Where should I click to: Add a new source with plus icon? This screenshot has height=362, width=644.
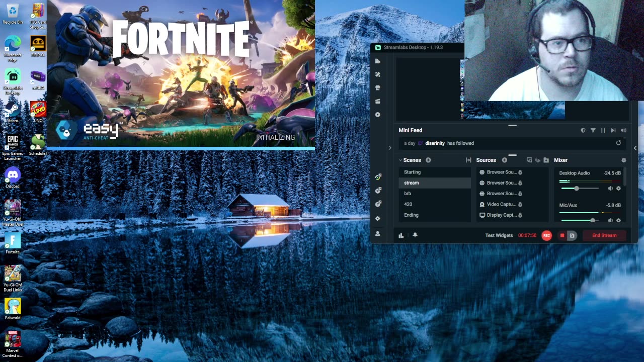pyautogui.click(x=504, y=160)
